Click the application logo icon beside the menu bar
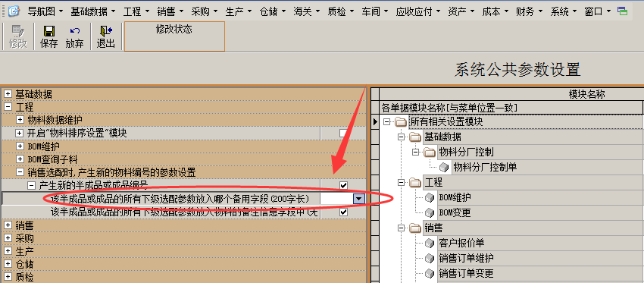 point(14,11)
